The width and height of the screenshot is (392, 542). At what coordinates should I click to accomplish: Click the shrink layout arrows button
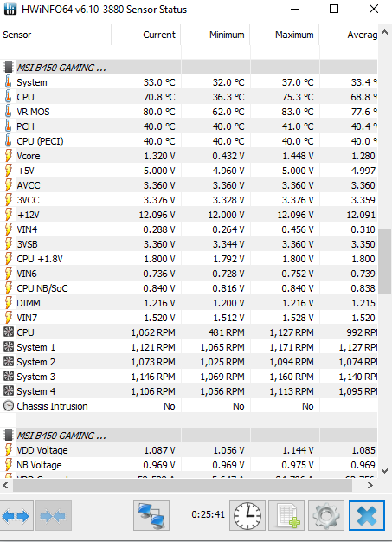tap(53, 515)
